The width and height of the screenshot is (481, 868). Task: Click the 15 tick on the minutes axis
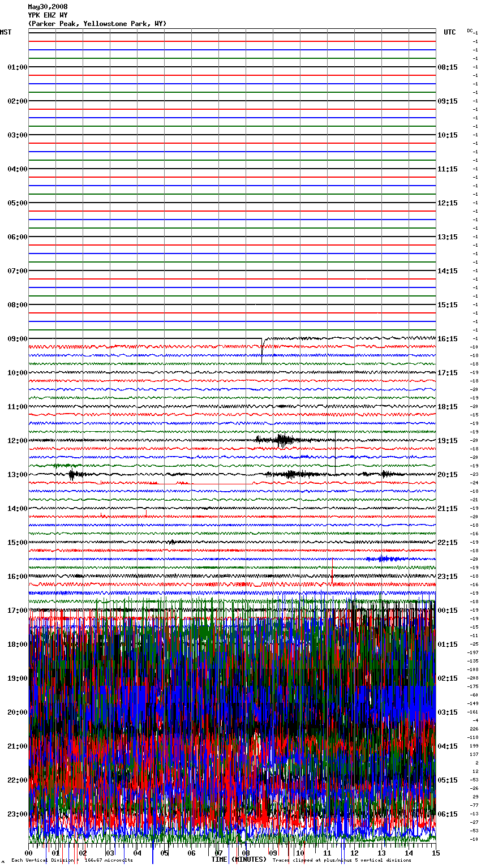[435, 853]
